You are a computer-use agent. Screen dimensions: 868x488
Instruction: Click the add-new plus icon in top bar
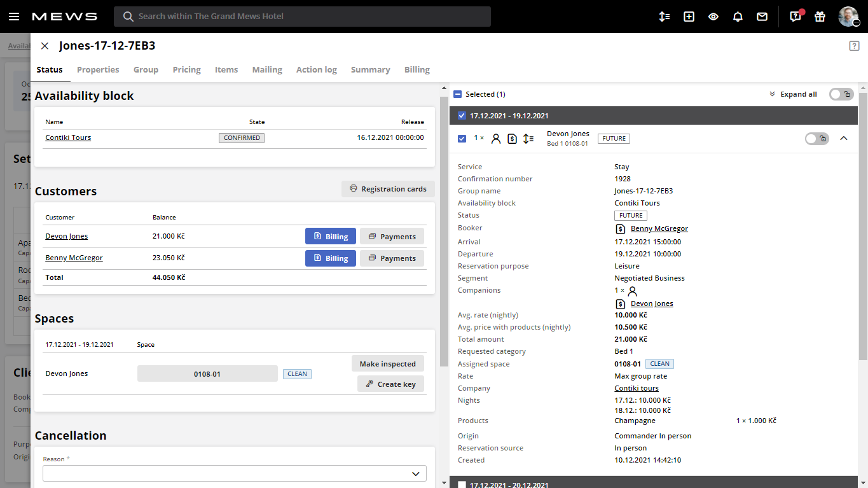tap(689, 17)
